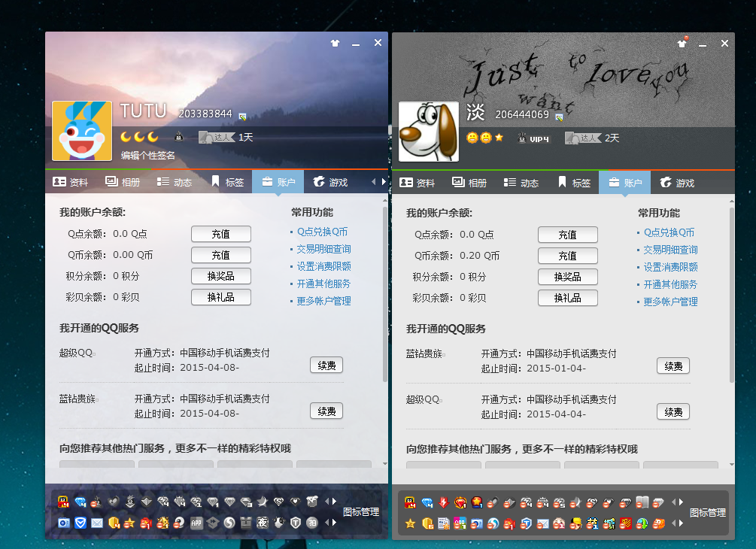Click the red lightning arrow icon in 淡 icon bar
756x549 pixels.
444,502
